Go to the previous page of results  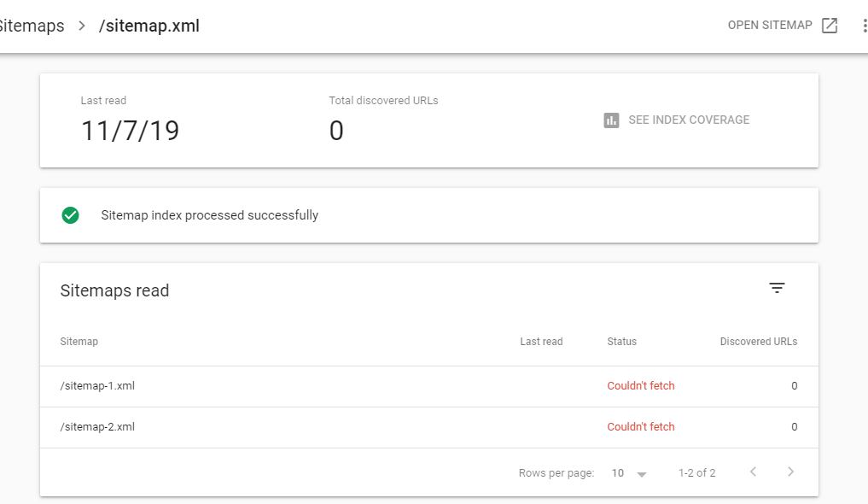pyautogui.click(x=753, y=472)
